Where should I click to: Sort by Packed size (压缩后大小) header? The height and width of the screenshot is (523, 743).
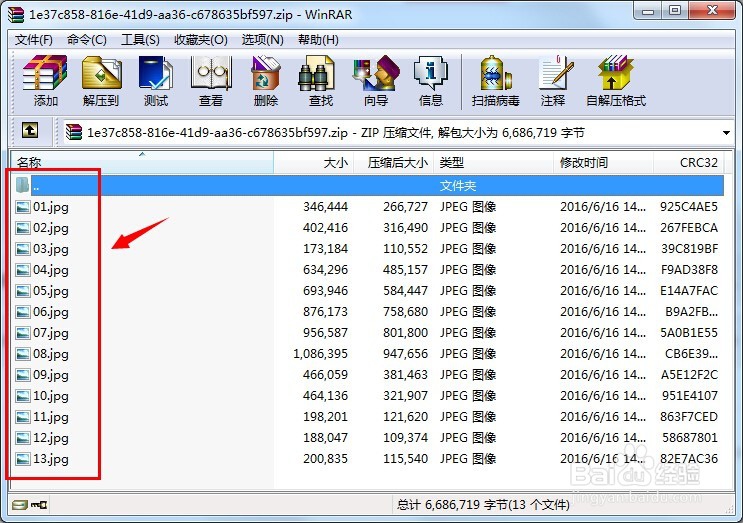tap(393, 162)
